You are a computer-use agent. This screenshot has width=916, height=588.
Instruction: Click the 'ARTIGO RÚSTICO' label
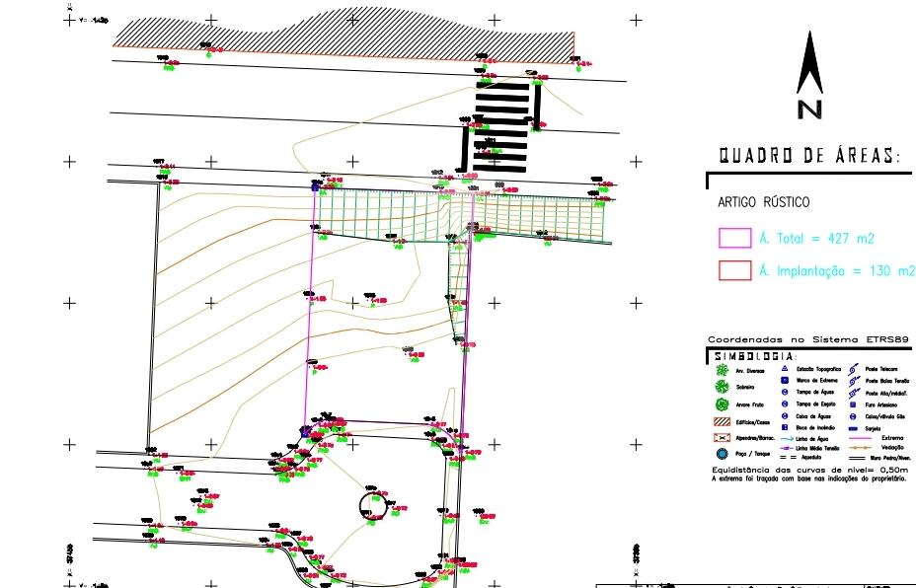(x=764, y=202)
